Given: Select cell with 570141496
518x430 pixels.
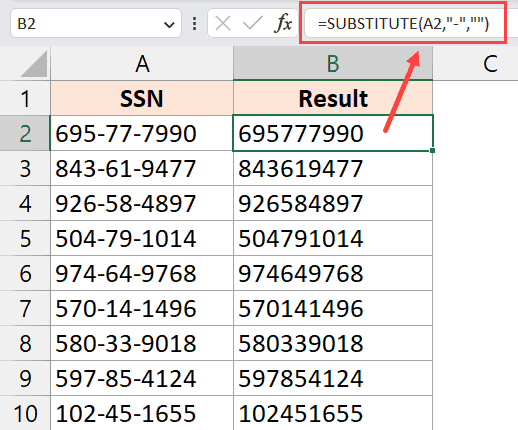Looking at the screenshot, I should coord(333,308).
